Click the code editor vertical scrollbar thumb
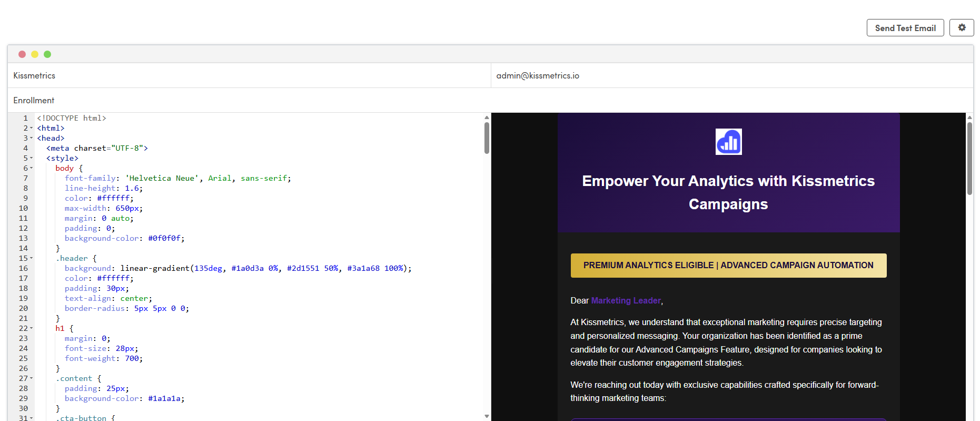The image size is (980, 421). pyautogui.click(x=487, y=138)
